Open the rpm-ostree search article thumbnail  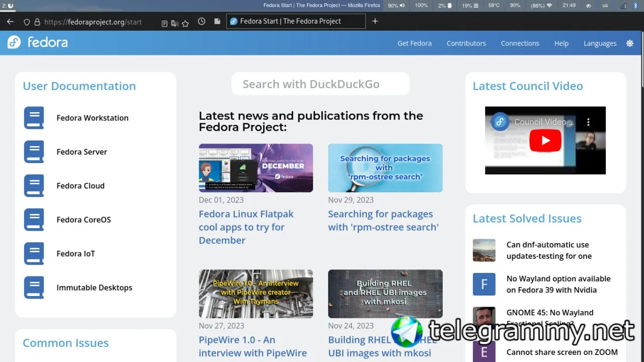pos(385,168)
